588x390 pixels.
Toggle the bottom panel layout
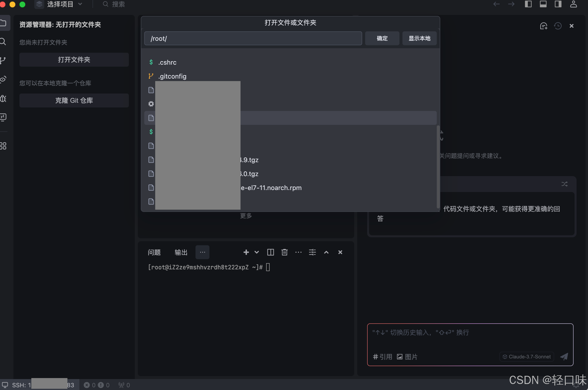coord(543,4)
